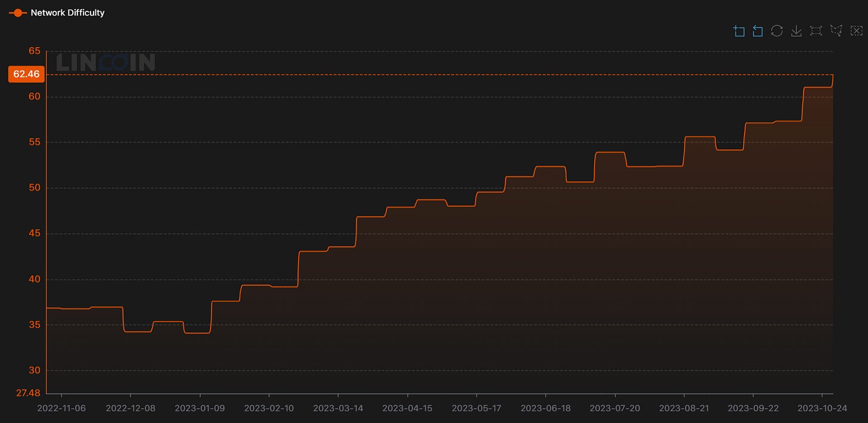Click the 35 y-axis label

35,325
